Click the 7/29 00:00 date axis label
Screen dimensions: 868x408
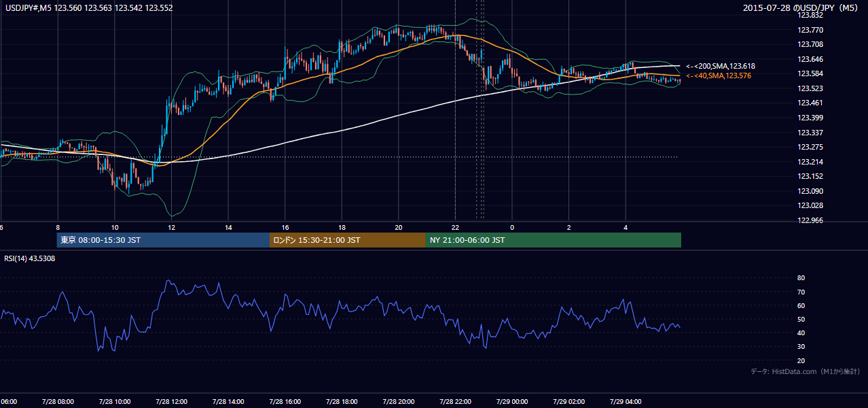[512, 402]
